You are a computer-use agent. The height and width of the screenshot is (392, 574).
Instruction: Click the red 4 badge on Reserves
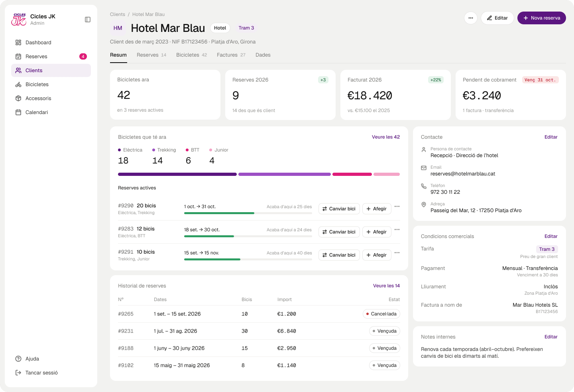pos(83,57)
